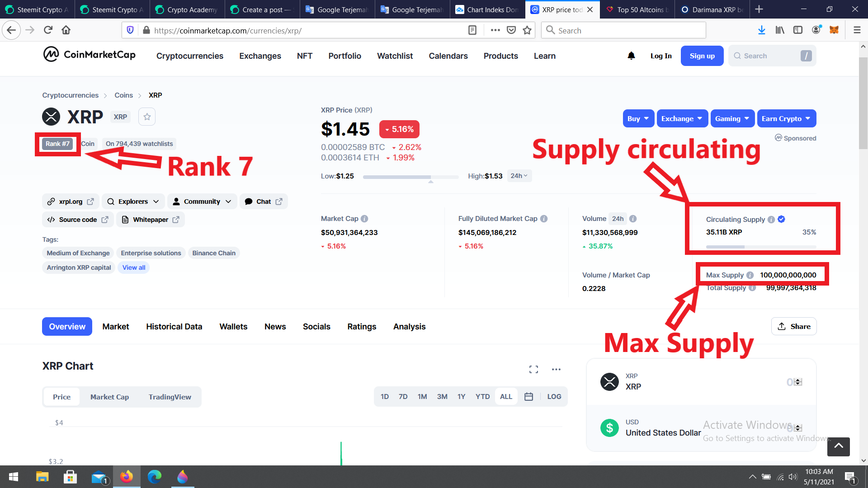This screenshot has width=868, height=488.
Task: Toggle LOG scale on the chart
Action: (554, 397)
